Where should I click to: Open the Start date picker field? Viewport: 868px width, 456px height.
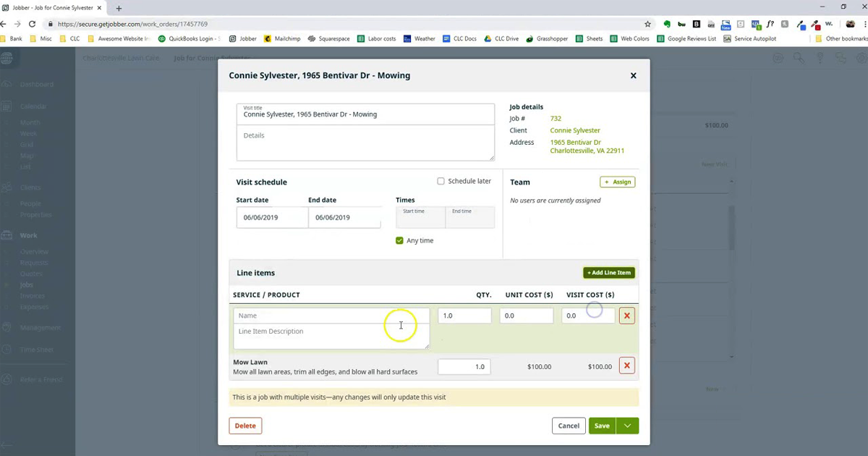coord(272,217)
